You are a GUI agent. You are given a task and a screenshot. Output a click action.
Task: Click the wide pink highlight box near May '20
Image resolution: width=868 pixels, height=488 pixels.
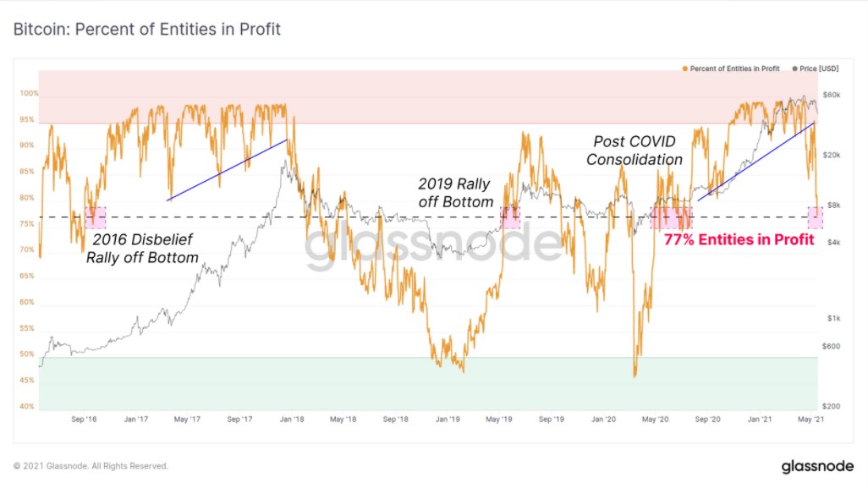[671, 217]
